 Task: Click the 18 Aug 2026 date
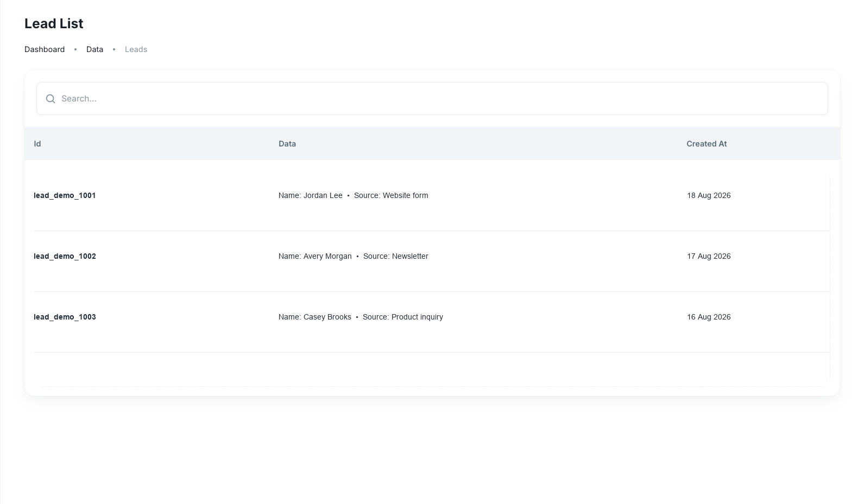click(x=709, y=195)
